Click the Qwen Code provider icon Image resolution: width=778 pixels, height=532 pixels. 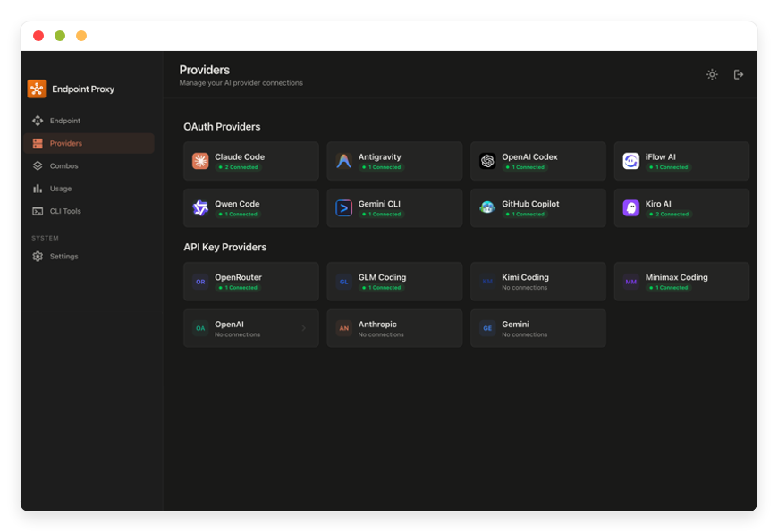[200, 208]
